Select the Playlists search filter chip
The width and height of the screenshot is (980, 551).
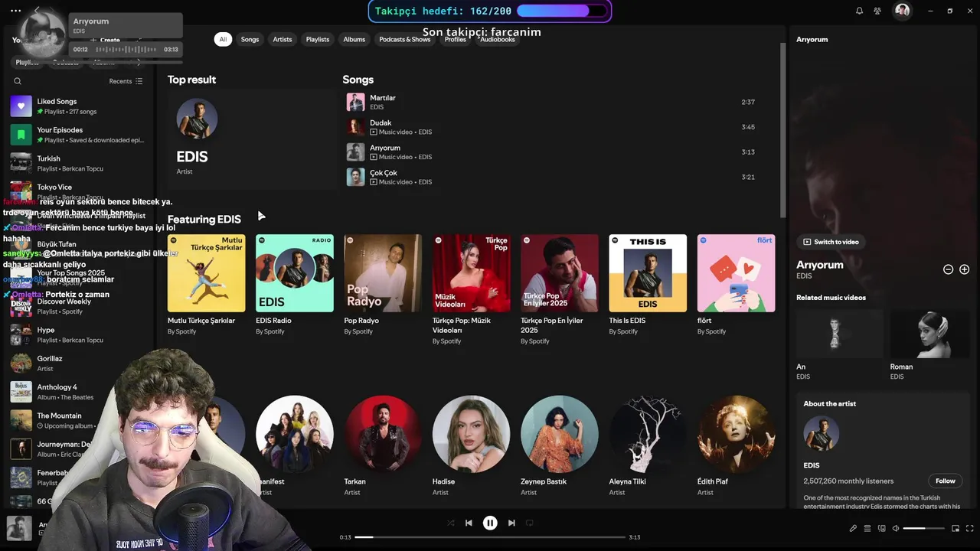[x=318, y=39]
